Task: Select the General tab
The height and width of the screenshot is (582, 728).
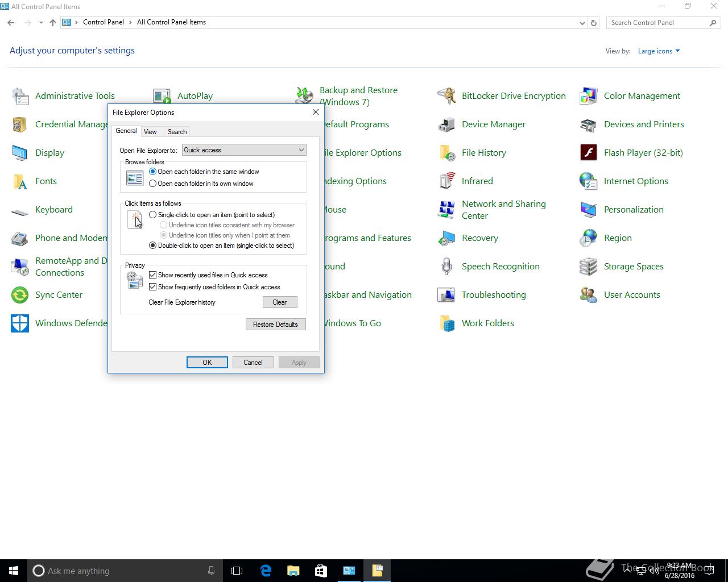Action: [126, 131]
